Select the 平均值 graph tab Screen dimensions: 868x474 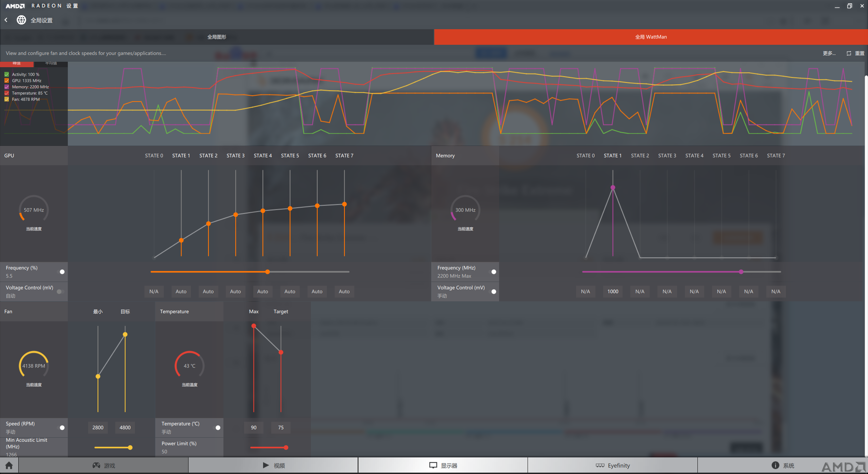[51, 63]
